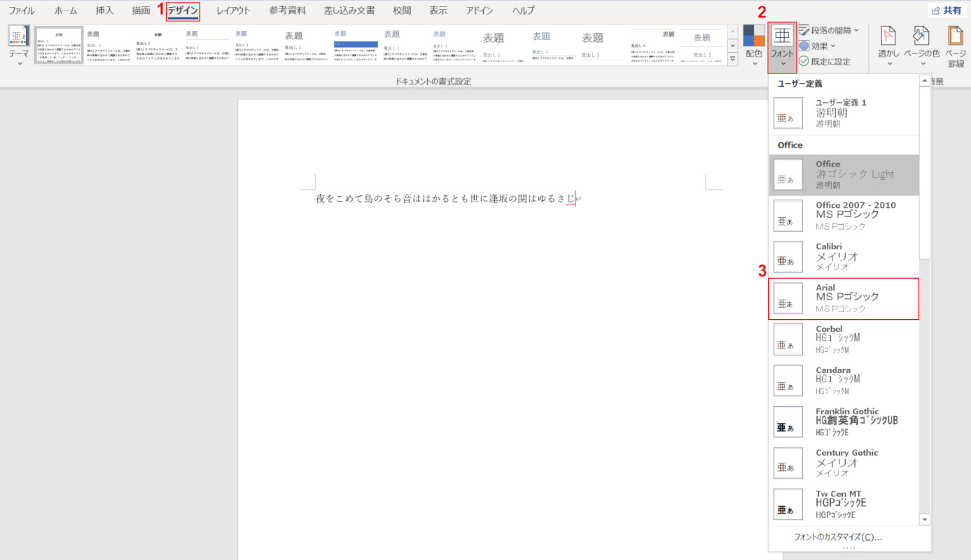Select the first document style thumbnail
Screen dimensions: 971x560
(59, 46)
